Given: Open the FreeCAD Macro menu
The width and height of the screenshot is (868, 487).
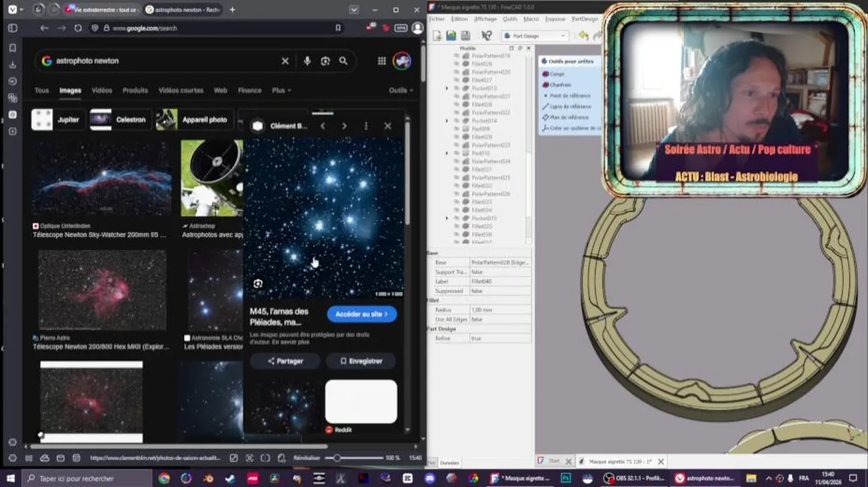Looking at the screenshot, I should [x=531, y=19].
